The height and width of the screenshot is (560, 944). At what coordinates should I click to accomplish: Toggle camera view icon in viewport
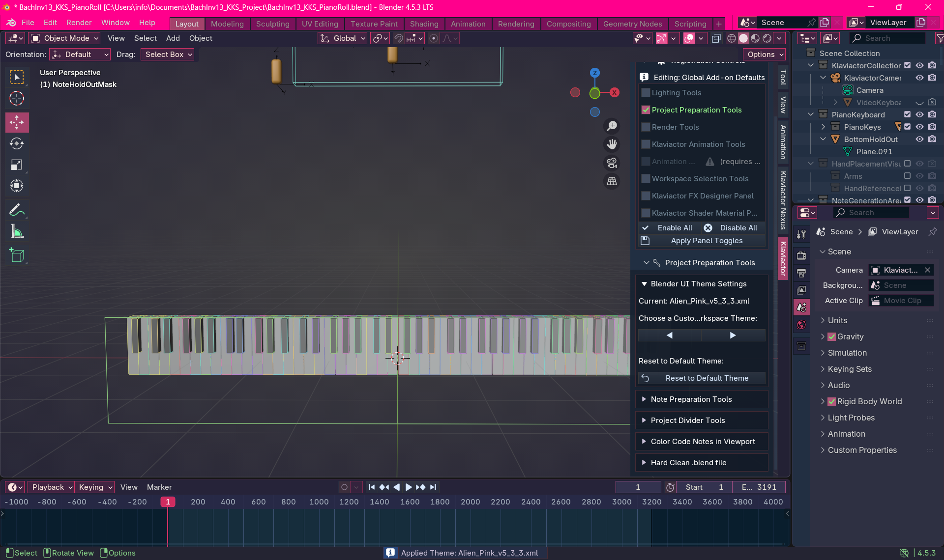[x=612, y=163]
